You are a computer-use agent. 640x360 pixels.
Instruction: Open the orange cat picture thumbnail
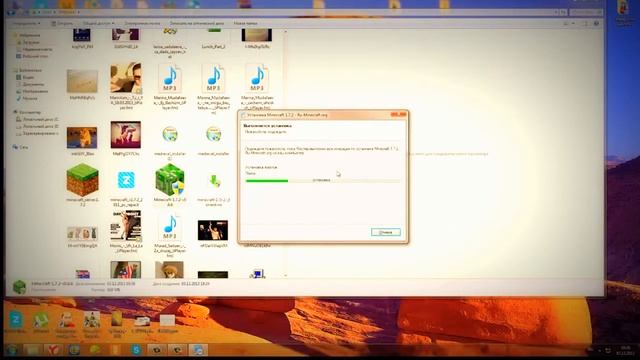point(82,138)
